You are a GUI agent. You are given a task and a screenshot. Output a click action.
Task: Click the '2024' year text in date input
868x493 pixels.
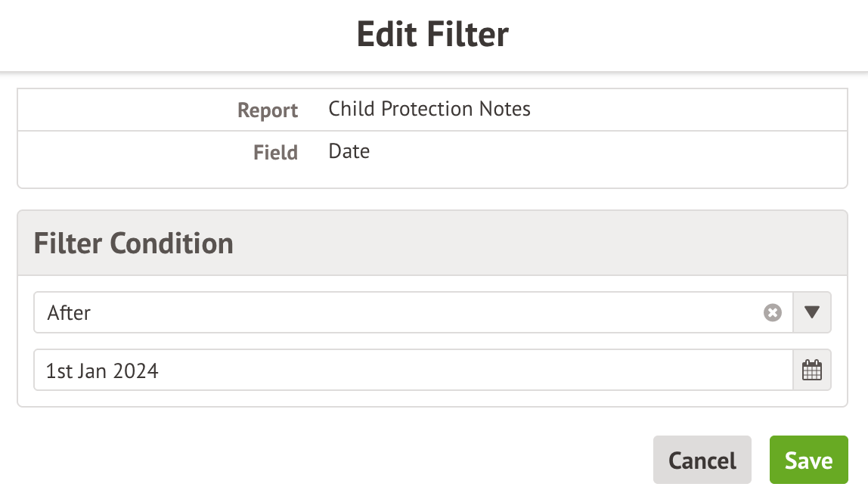pos(135,371)
